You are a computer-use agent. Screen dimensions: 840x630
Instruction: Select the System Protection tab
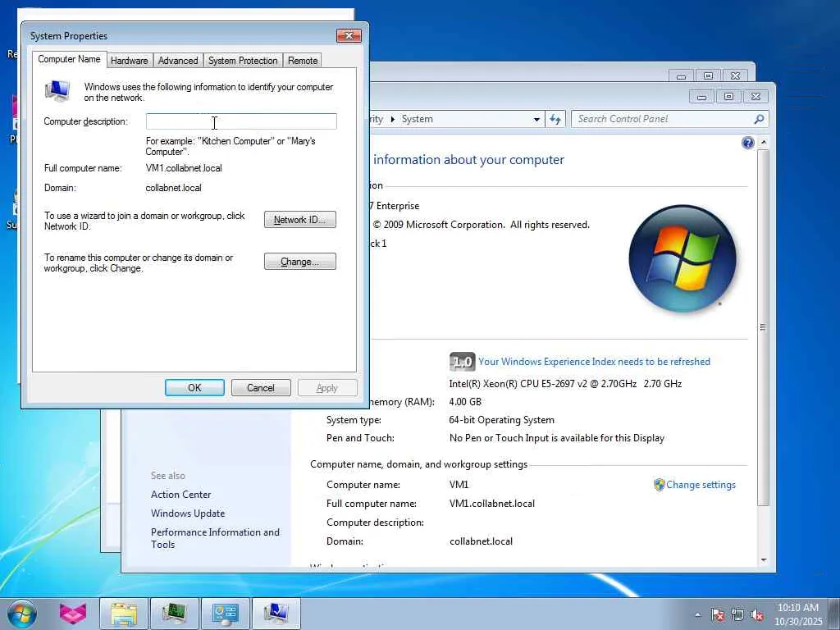pos(243,61)
